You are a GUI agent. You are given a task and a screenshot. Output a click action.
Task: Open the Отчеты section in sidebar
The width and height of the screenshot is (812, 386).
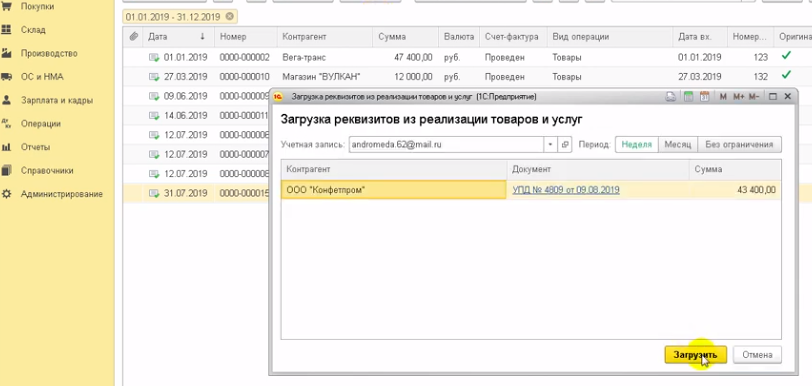coord(35,147)
